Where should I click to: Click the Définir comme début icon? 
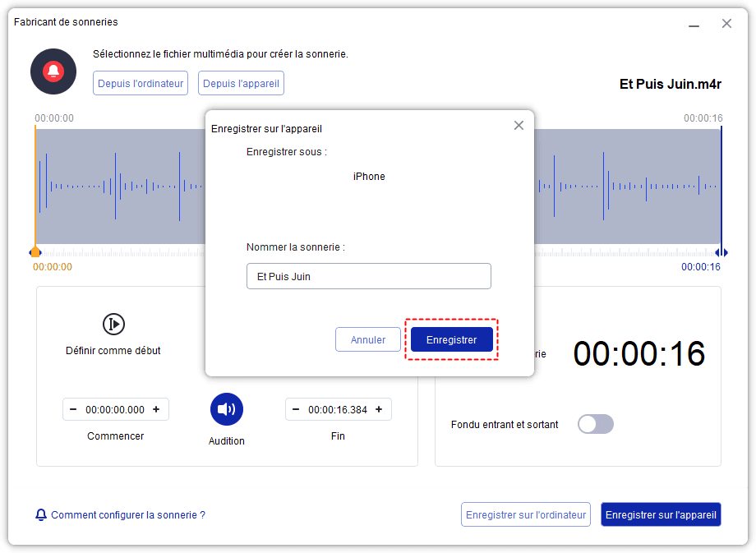point(113,324)
